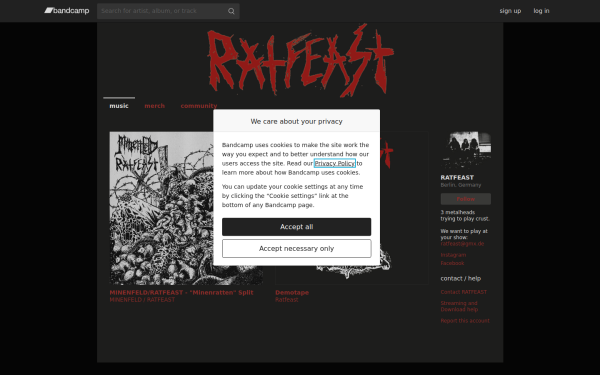Click the RATFEAST band name text
This screenshot has width=600, height=375.
pos(457,178)
